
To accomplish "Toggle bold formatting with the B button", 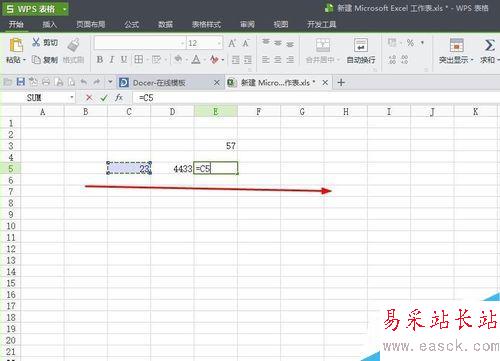I will coord(100,60).
